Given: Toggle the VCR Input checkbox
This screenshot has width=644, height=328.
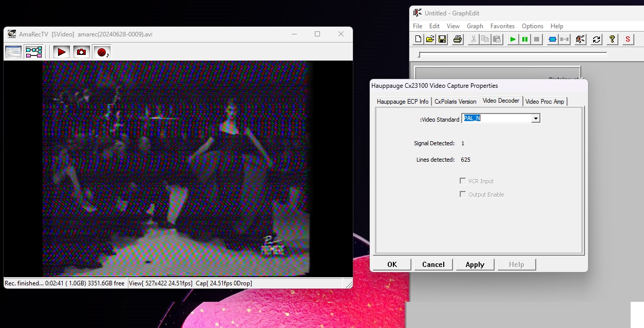Looking at the screenshot, I should (463, 181).
